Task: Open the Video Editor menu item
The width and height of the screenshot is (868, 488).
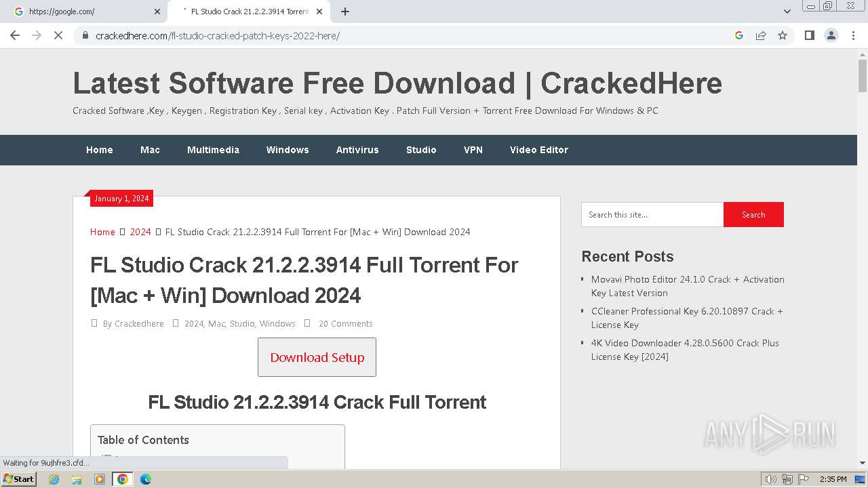Action: coord(539,150)
